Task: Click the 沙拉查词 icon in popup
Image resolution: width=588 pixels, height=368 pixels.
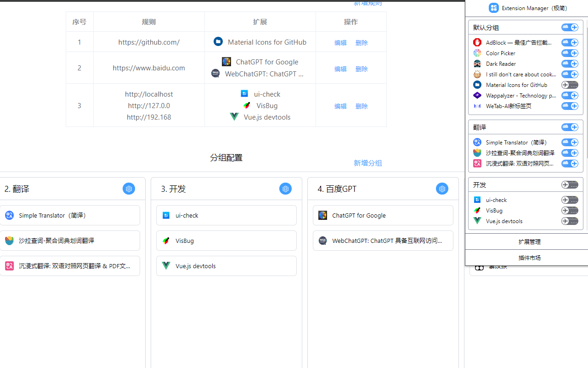Action: [477, 153]
